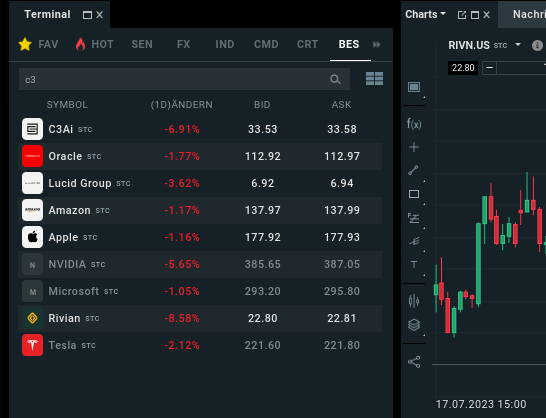
Task: Open the FAV favorites tab
Action: (x=38, y=44)
